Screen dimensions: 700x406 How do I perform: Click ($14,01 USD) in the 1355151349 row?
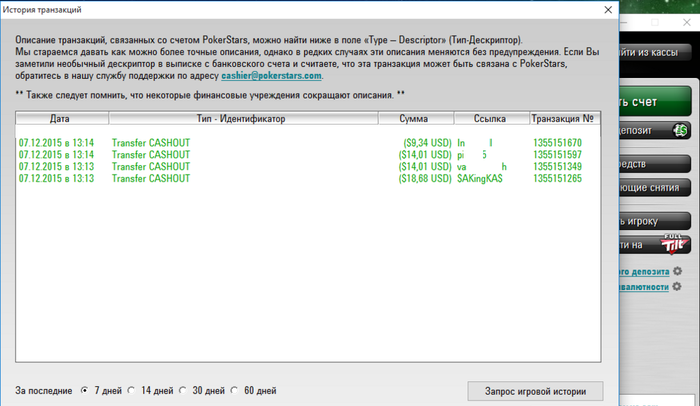tap(425, 167)
